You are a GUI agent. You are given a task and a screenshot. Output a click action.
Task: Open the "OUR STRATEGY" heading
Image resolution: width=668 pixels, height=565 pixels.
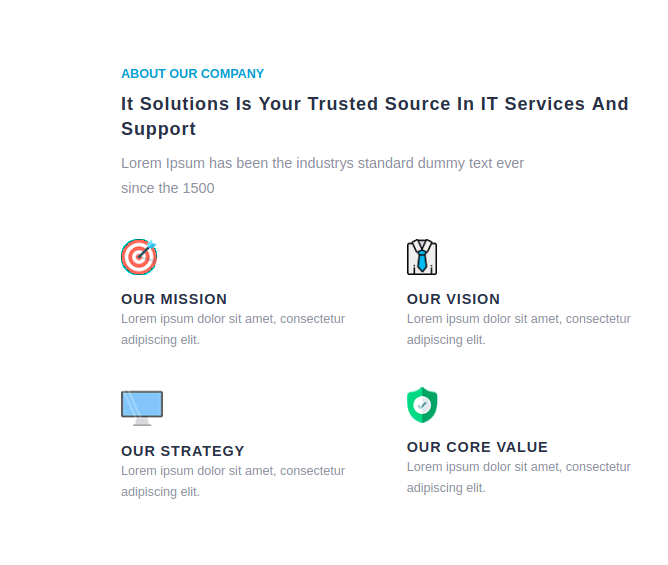click(182, 451)
